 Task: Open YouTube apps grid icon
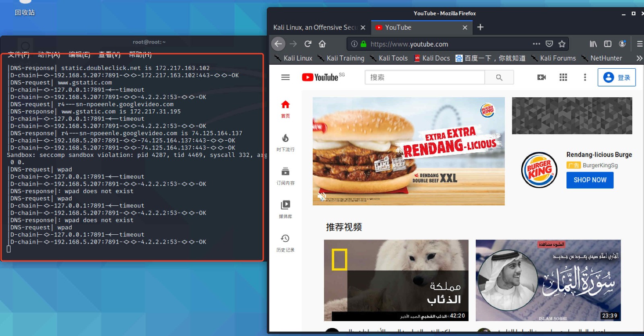(x=563, y=77)
